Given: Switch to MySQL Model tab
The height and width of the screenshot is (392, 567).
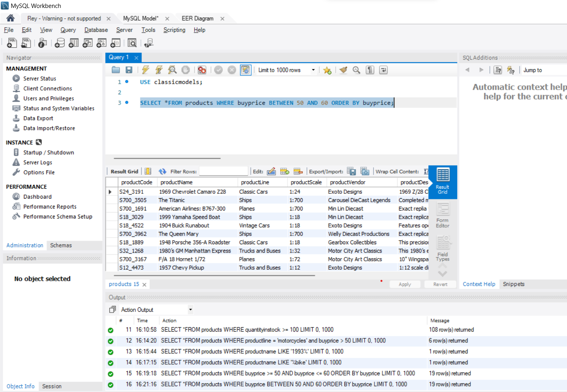Looking at the screenshot, I should pos(141,18).
